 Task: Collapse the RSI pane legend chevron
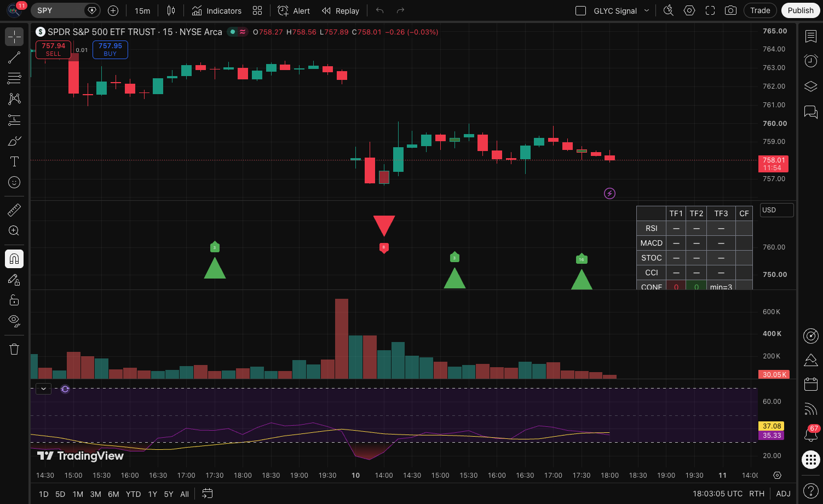coord(43,389)
